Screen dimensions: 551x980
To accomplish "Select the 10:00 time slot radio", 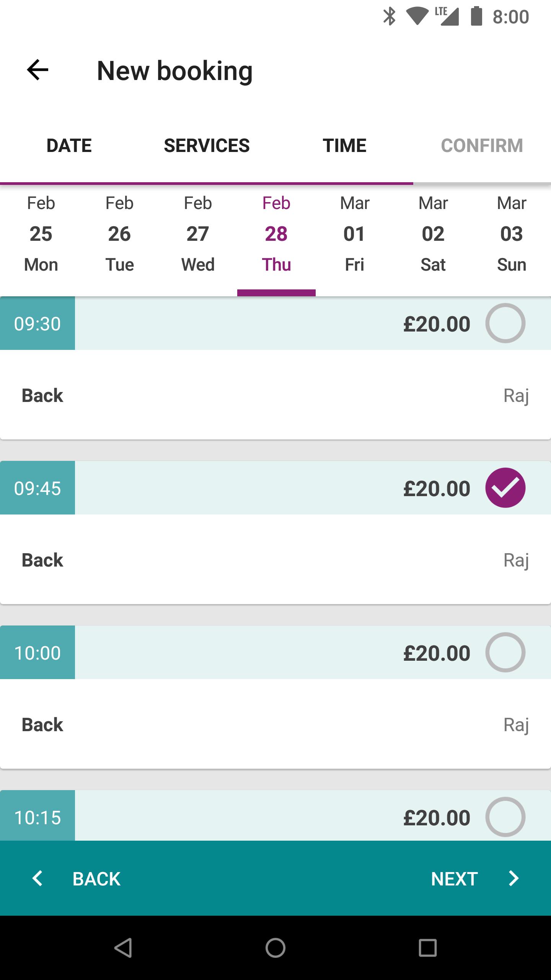I will tap(505, 652).
